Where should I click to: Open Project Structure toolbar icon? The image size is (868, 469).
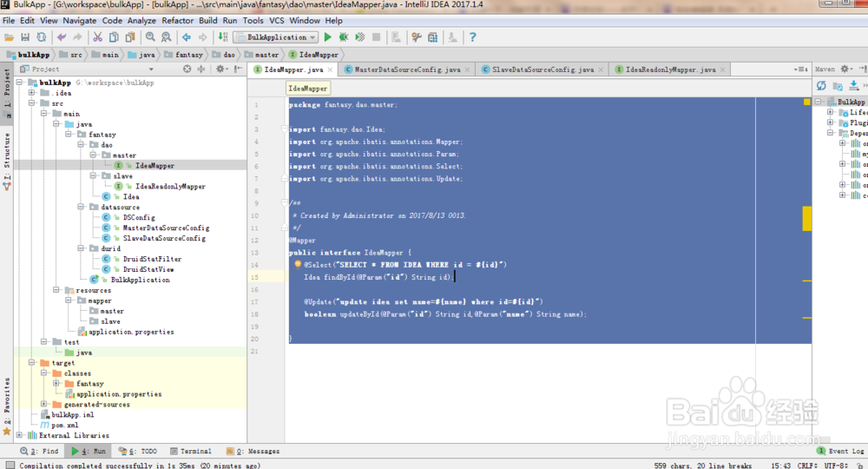tap(433, 37)
